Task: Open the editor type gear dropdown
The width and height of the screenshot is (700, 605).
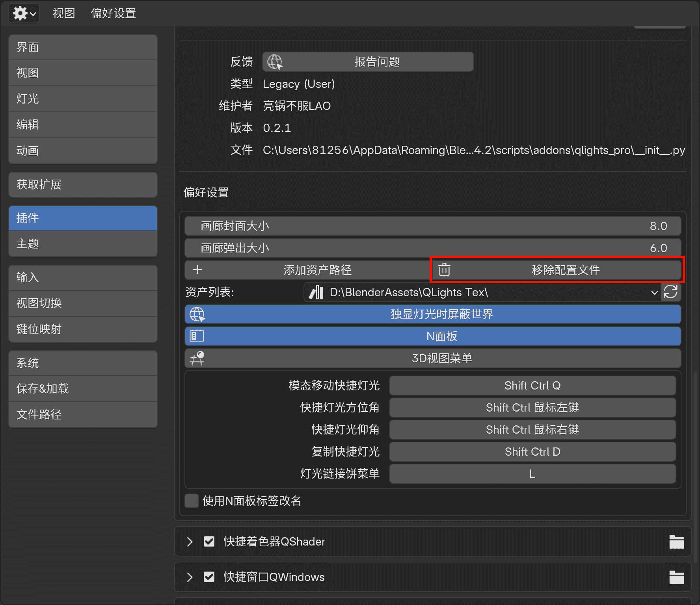Action: click(x=24, y=13)
